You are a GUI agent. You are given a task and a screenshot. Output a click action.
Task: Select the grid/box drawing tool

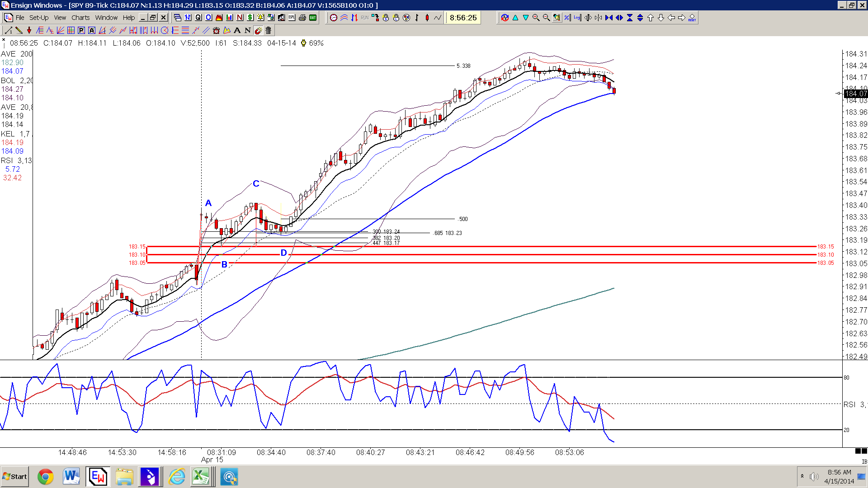(71, 30)
